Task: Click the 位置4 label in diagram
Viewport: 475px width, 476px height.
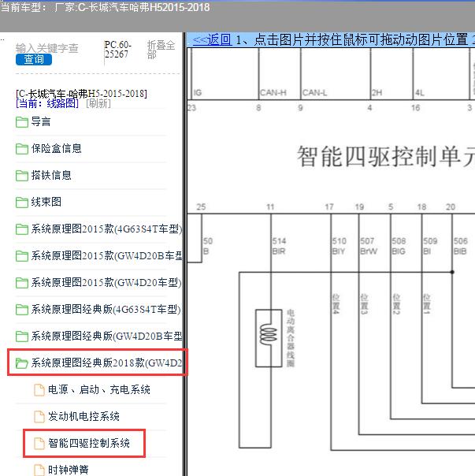Action: [x=336, y=304]
